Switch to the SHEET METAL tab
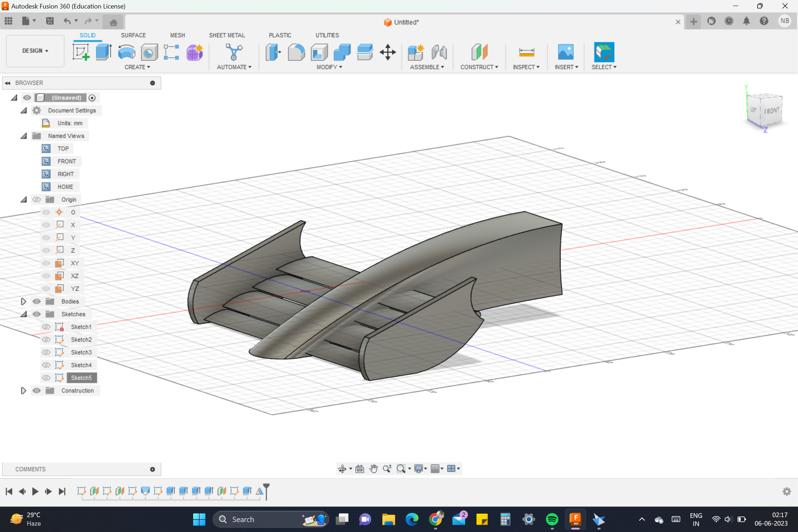 click(x=227, y=35)
